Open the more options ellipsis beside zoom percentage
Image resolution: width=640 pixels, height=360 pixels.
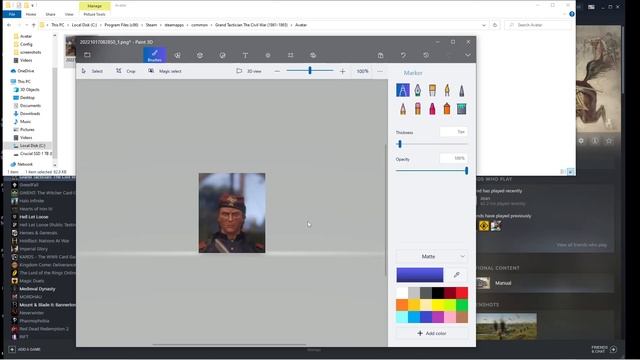coord(380,71)
